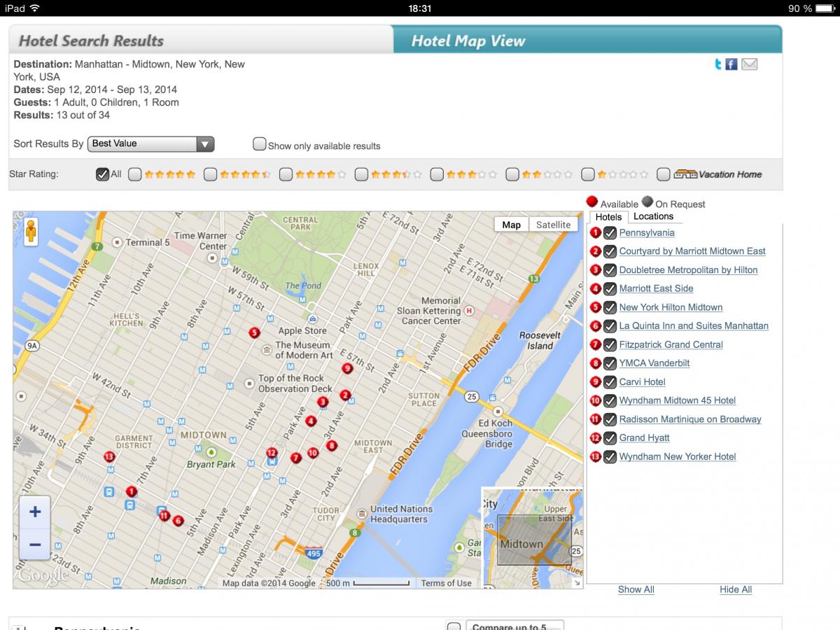This screenshot has height=630, width=840.
Task: Open Wyndham Midtown 45 Hotel link
Action: tap(678, 401)
